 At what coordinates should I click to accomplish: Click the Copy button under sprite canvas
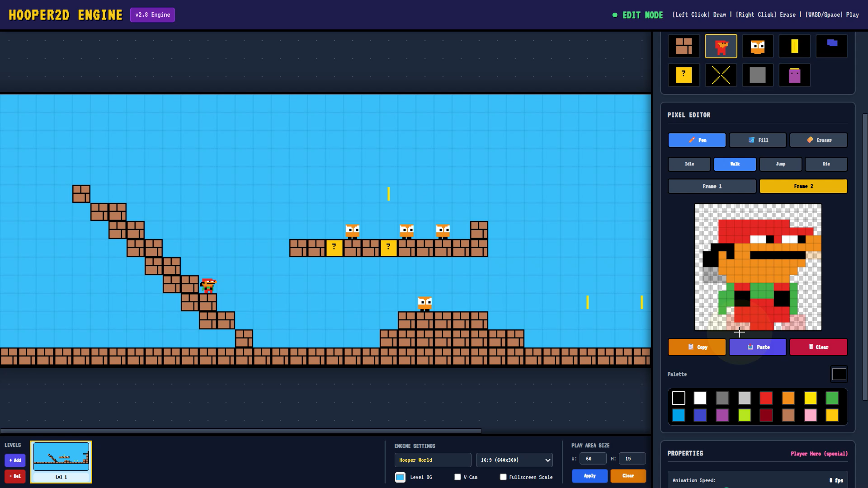click(x=697, y=347)
